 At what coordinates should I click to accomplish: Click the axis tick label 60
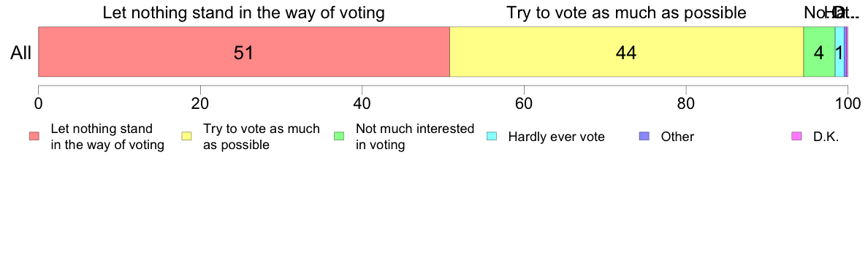pos(524,104)
